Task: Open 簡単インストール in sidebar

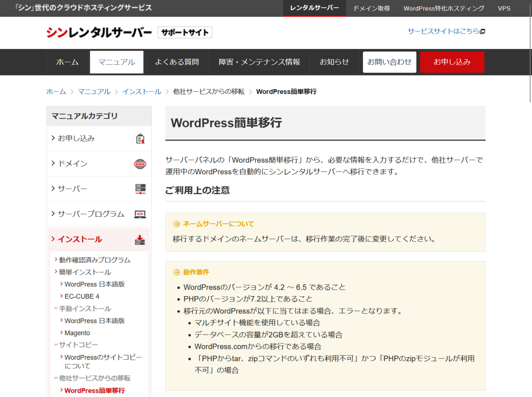Action: (85, 272)
